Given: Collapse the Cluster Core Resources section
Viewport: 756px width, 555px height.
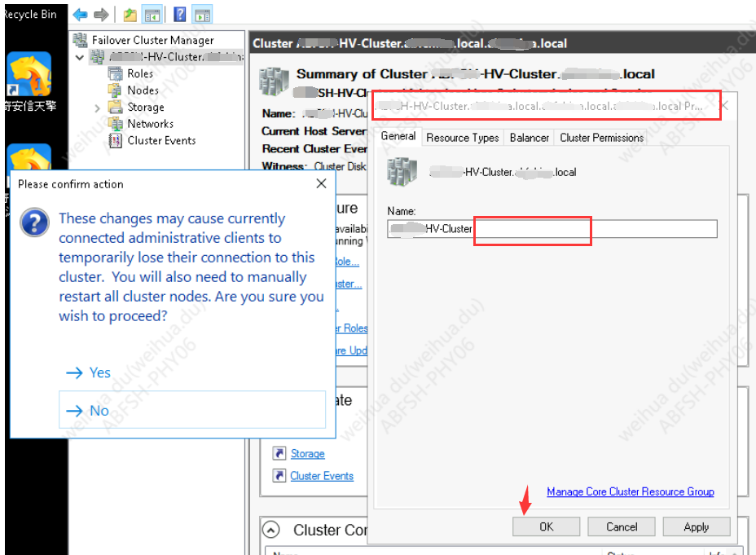Looking at the screenshot, I should [x=271, y=530].
